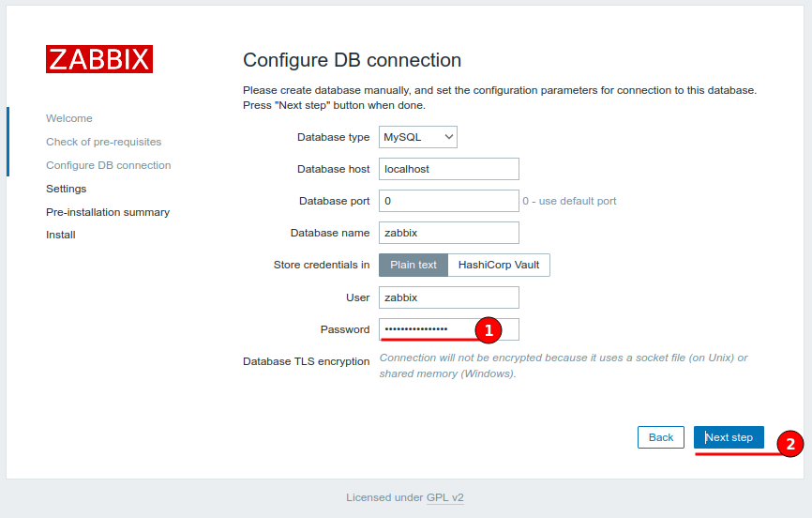Image resolution: width=812 pixels, height=518 pixels.
Task: Open the Database type dropdown
Action: pyautogui.click(x=417, y=137)
